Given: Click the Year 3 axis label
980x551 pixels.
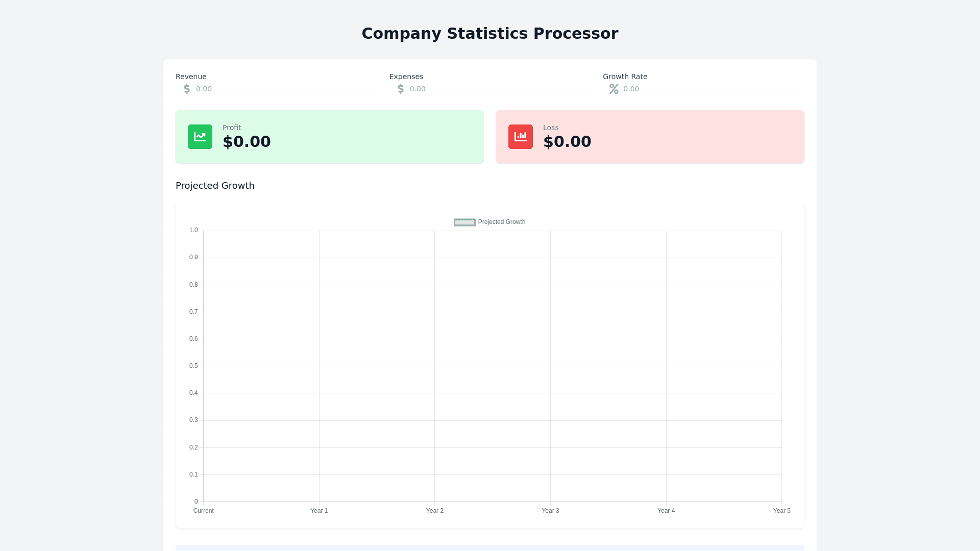Looking at the screenshot, I should (550, 511).
